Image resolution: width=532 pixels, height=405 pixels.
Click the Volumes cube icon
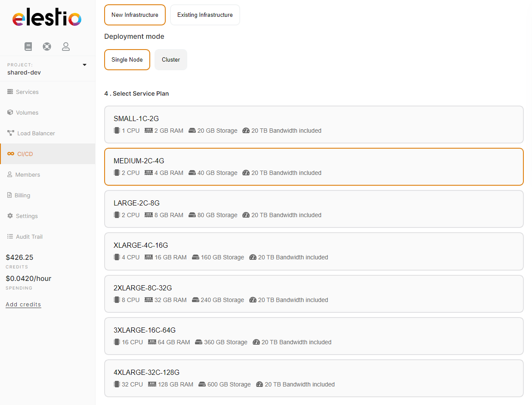tap(10, 112)
